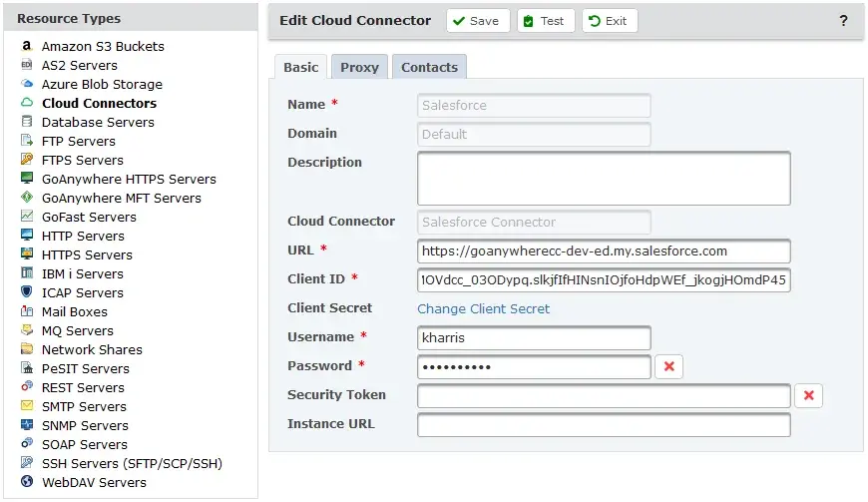Click the MQ Servers icon
The height and width of the screenshot is (502, 868).
pos(27,330)
